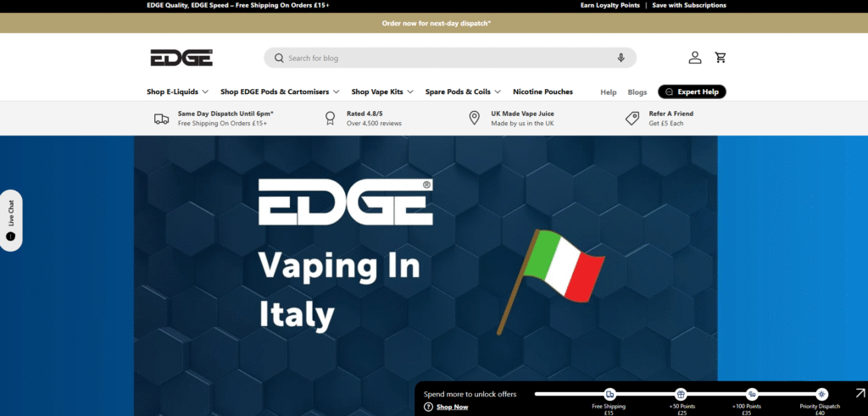Focus the Search for blog field

tap(450, 58)
